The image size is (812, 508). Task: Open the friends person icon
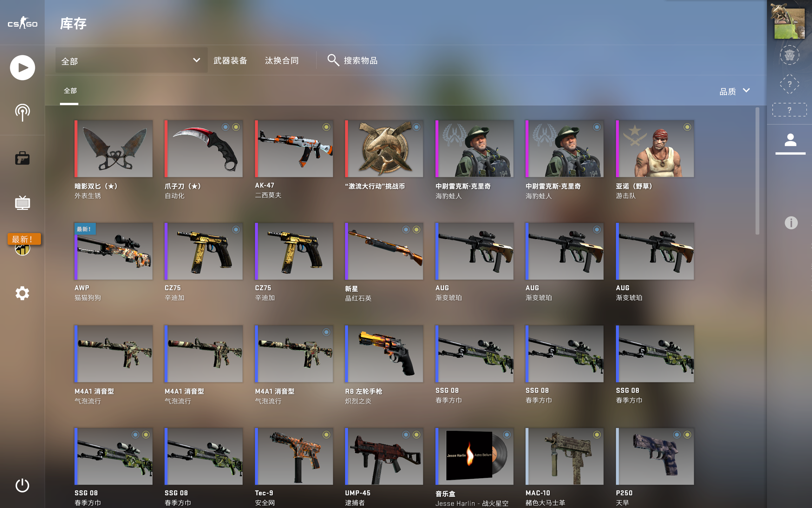[790, 140]
